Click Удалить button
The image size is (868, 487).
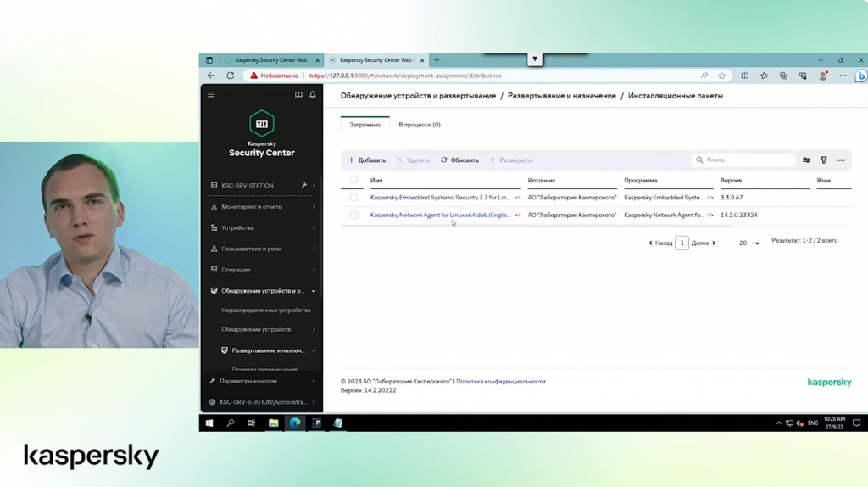coord(413,160)
